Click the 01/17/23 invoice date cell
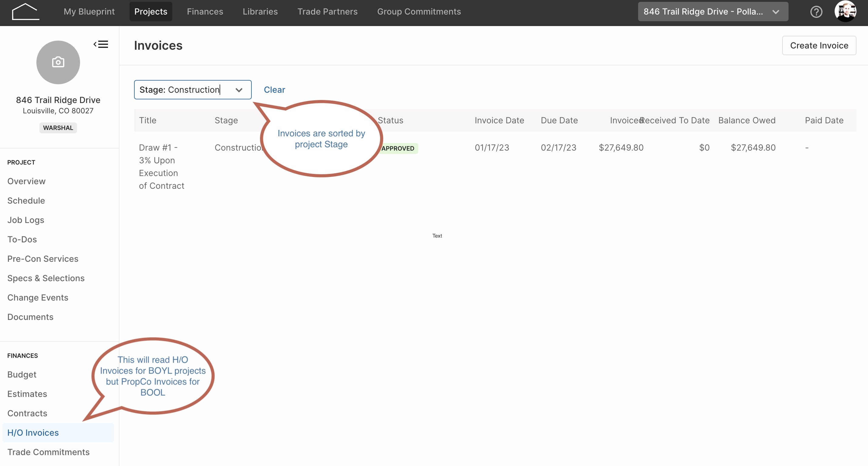This screenshot has height=466, width=868. tap(492, 148)
